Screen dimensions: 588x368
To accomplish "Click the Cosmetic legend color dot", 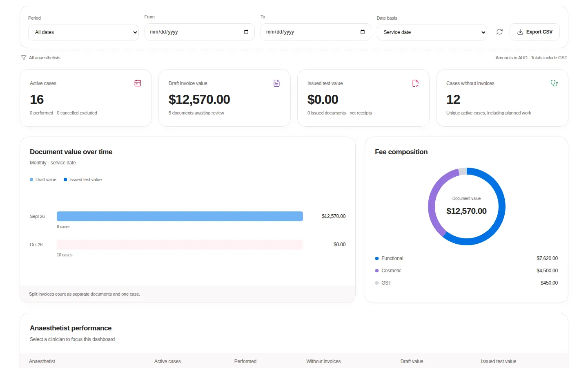I will coord(377,271).
